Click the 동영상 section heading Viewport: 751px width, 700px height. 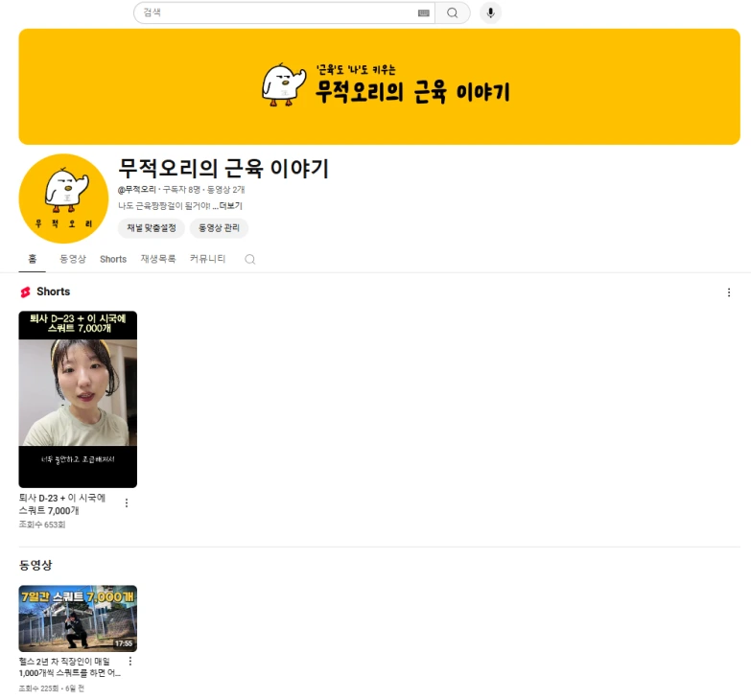coord(35,565)
